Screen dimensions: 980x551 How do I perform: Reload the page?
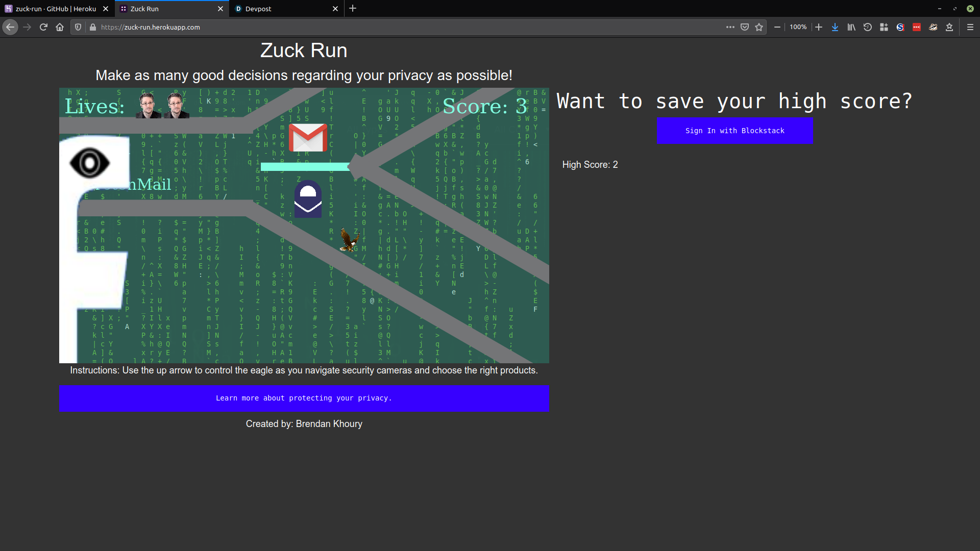coord(43,27)
